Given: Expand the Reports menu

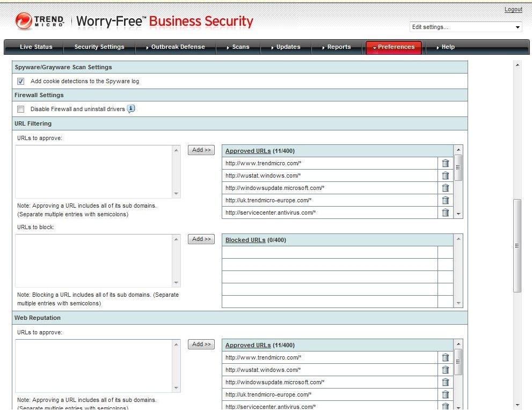Looking at the screenshot, I should pos(337,47).
